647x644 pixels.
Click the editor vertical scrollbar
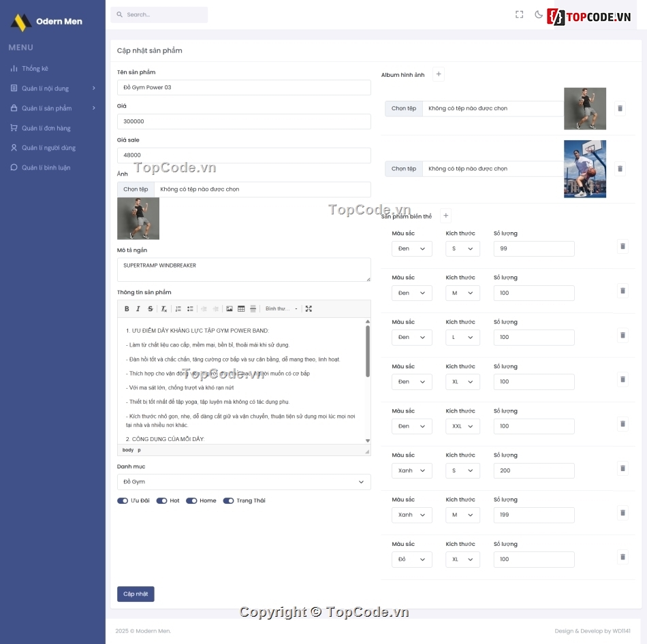(x=367, y=351)
